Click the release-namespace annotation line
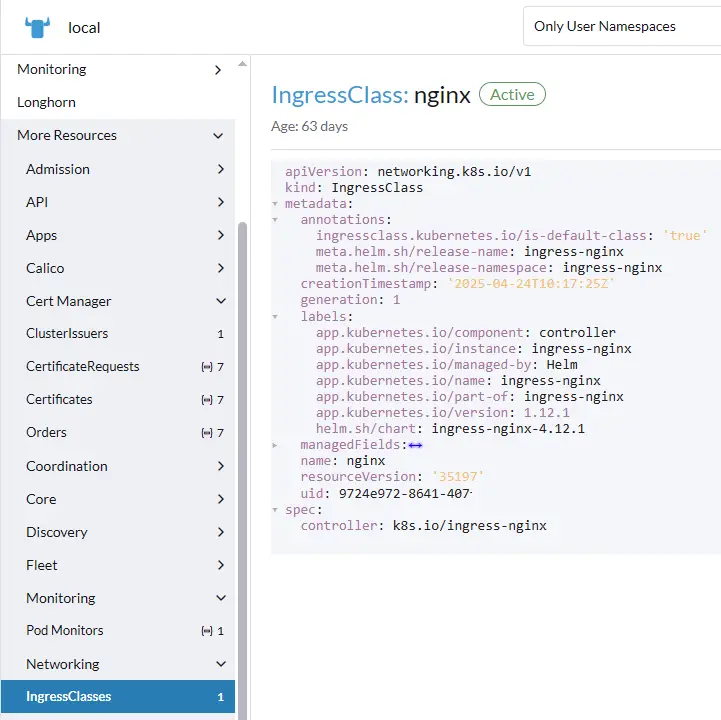This screenshot has height=720, width=721. click(489, 268)
